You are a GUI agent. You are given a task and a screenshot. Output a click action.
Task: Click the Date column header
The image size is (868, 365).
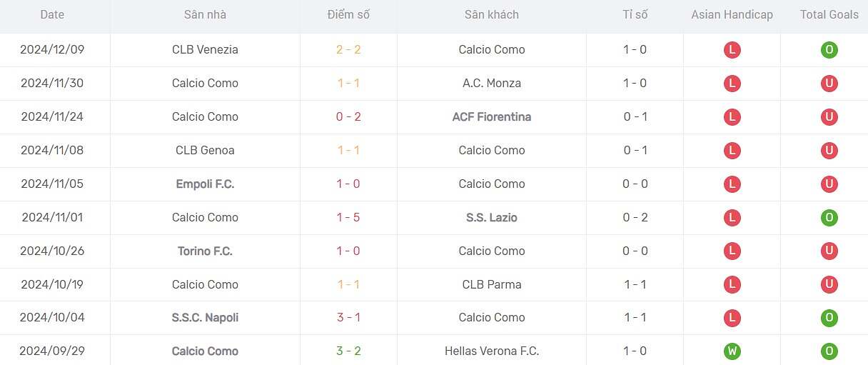(52, 15)
